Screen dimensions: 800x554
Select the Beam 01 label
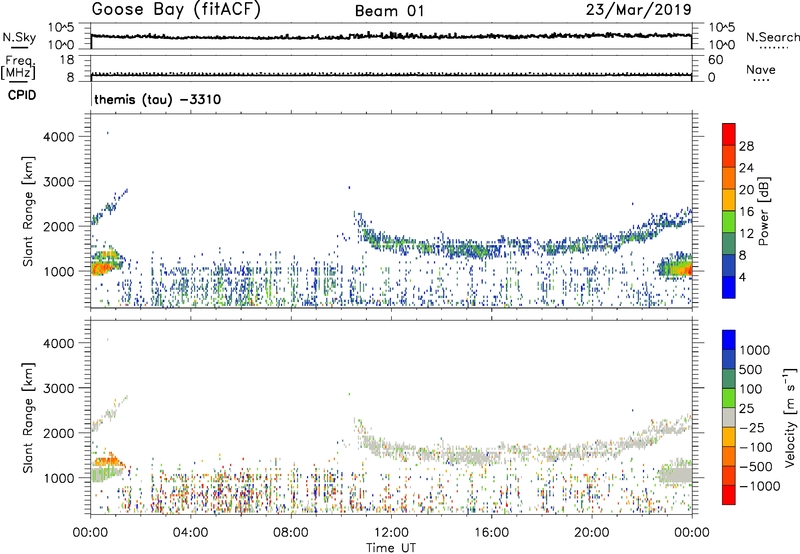390,11
